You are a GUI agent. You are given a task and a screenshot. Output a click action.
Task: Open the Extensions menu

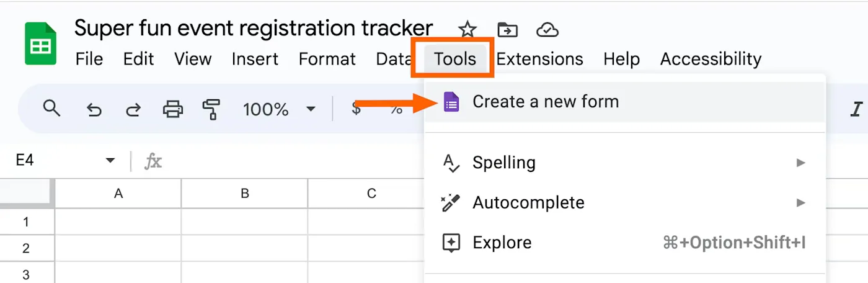point(539,59)
